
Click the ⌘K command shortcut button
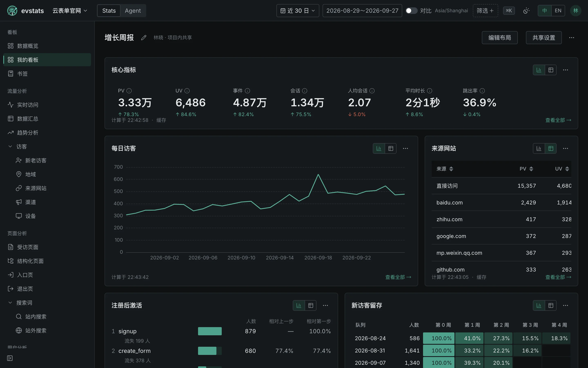[x=509, y=11]
